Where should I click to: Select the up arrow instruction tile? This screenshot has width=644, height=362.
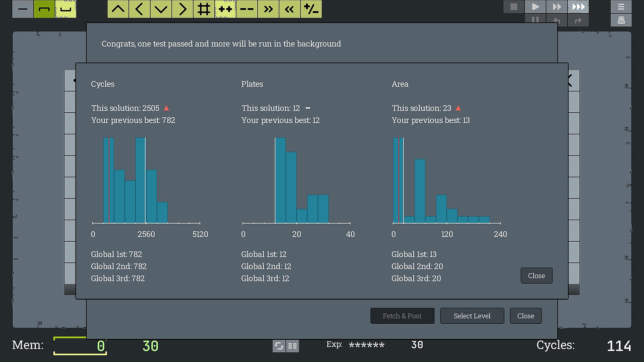[x=118, y=9]
